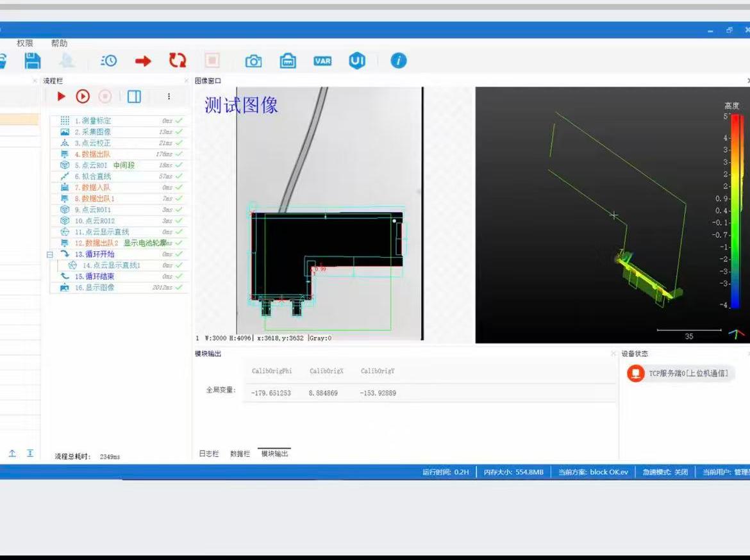Open the 权限 menu
Image resolution: width=750 pixels, height=560 pixels.
pyautogui.click(x=25, y=43)
